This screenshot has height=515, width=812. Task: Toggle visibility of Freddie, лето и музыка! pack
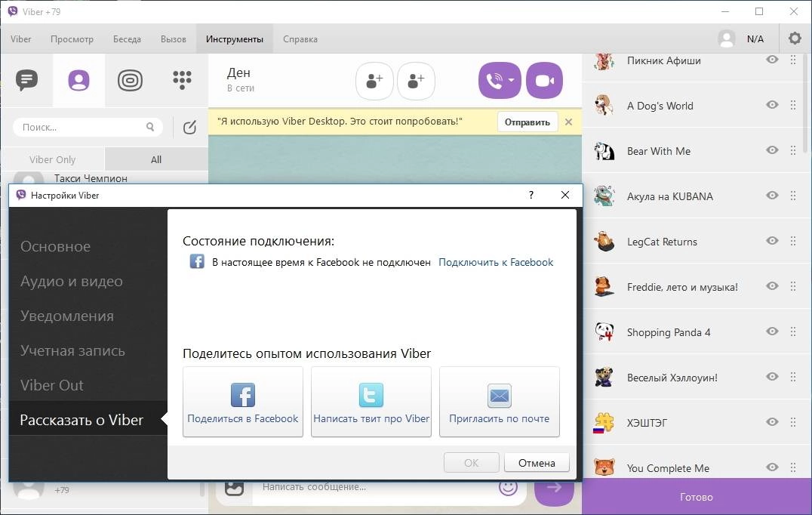[772, 286]
